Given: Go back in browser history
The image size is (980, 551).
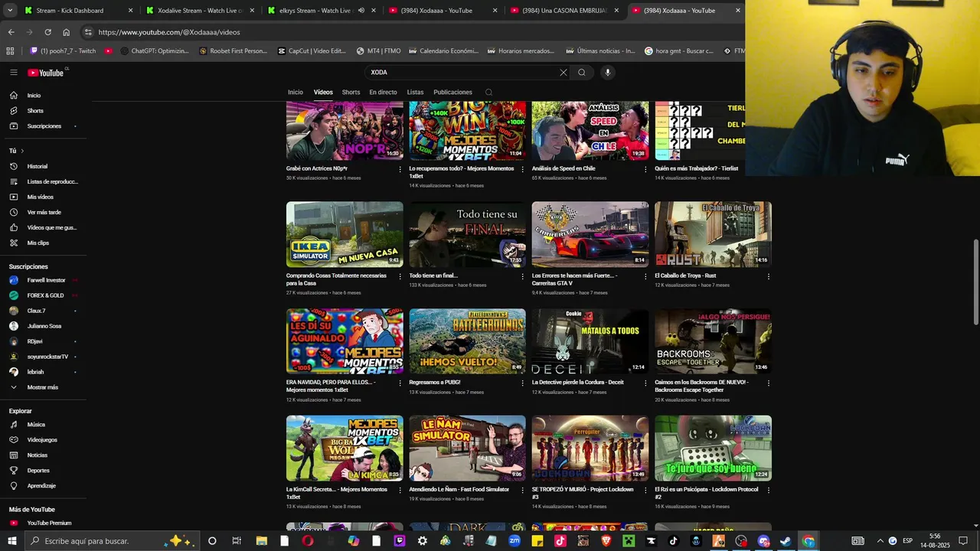Looking at the screenshot, I should [11, 32].
